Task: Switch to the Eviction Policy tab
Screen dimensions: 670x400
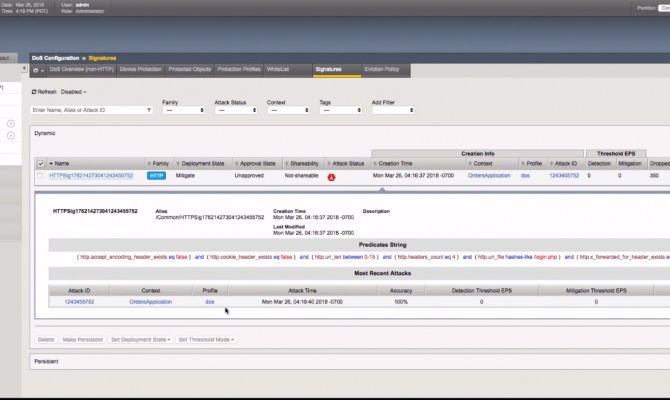Action: click(x=381, y=70)
